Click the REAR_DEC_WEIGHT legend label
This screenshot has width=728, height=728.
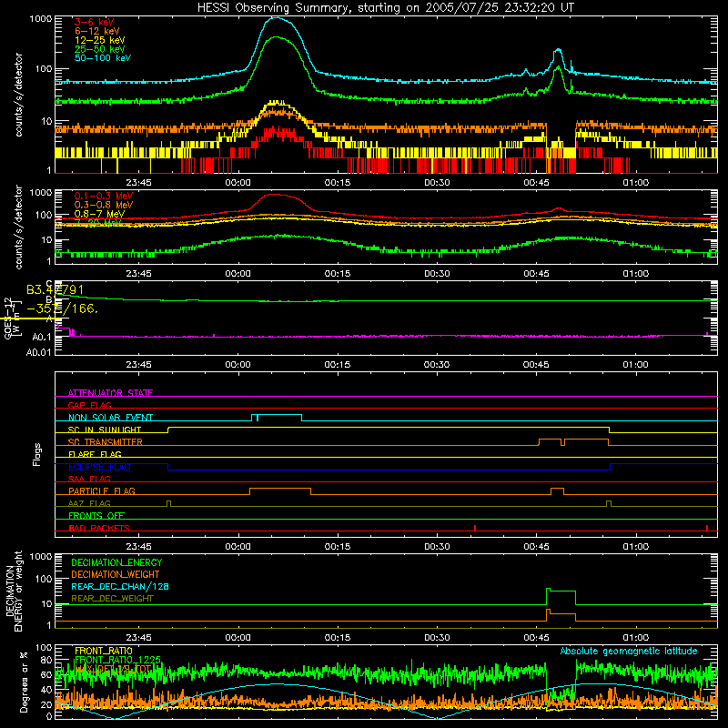pos(112,599)
